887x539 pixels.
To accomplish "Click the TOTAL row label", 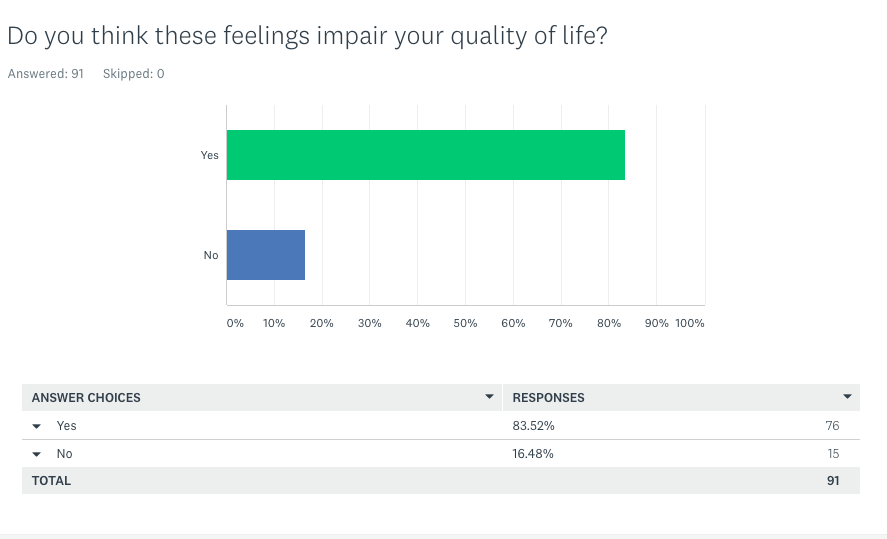I will [51, 481].
